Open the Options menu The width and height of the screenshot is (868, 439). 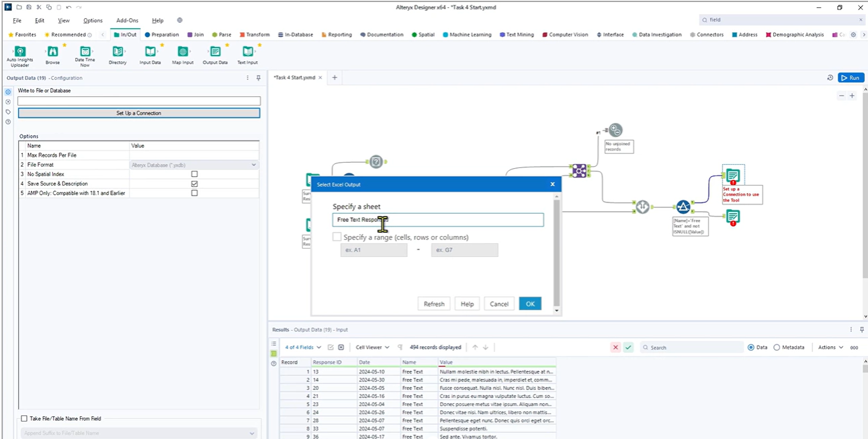(93, 20)
